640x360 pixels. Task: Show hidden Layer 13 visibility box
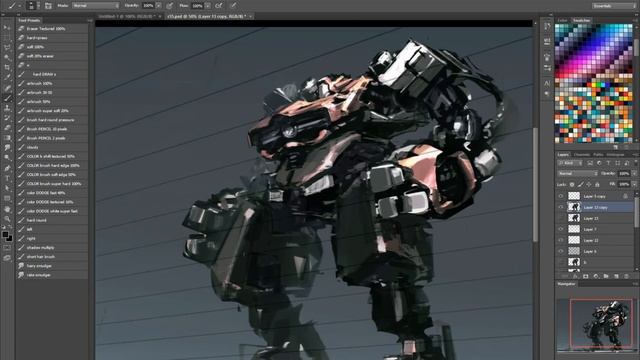click(561, 218)
